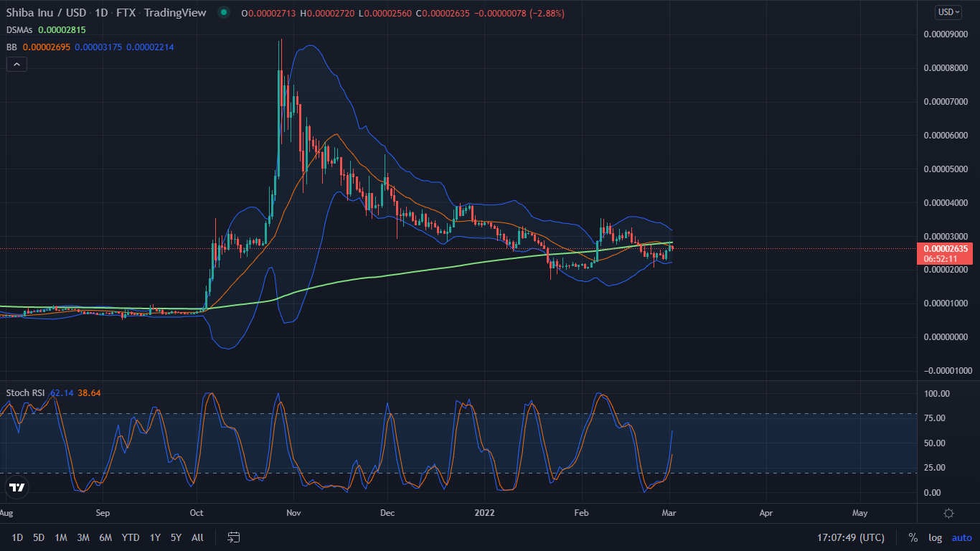Toggle percent scale mode
The image size is (980, 551).
click(913, 537)
